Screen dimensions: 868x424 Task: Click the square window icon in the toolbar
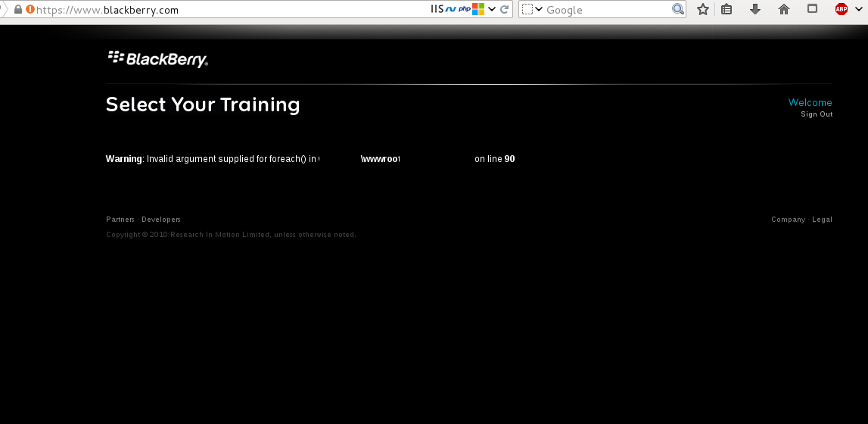click(x=813, y=9)
